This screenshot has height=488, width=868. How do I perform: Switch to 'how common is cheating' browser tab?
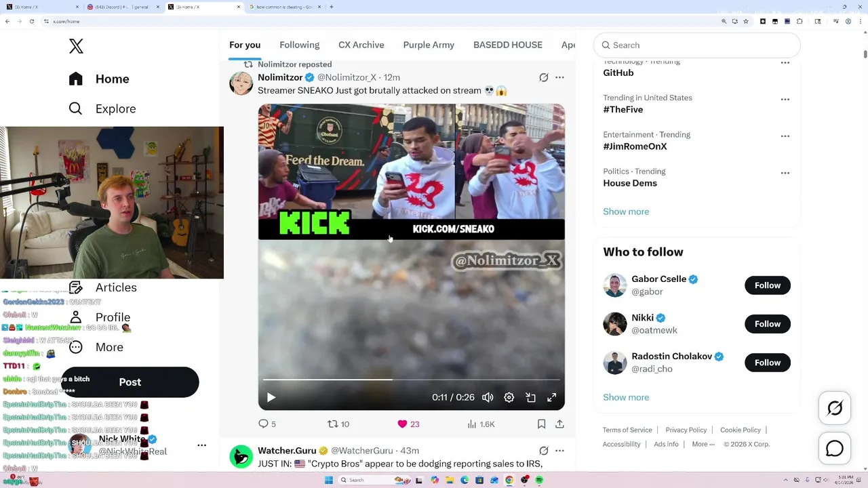click(x=285, y=7)
